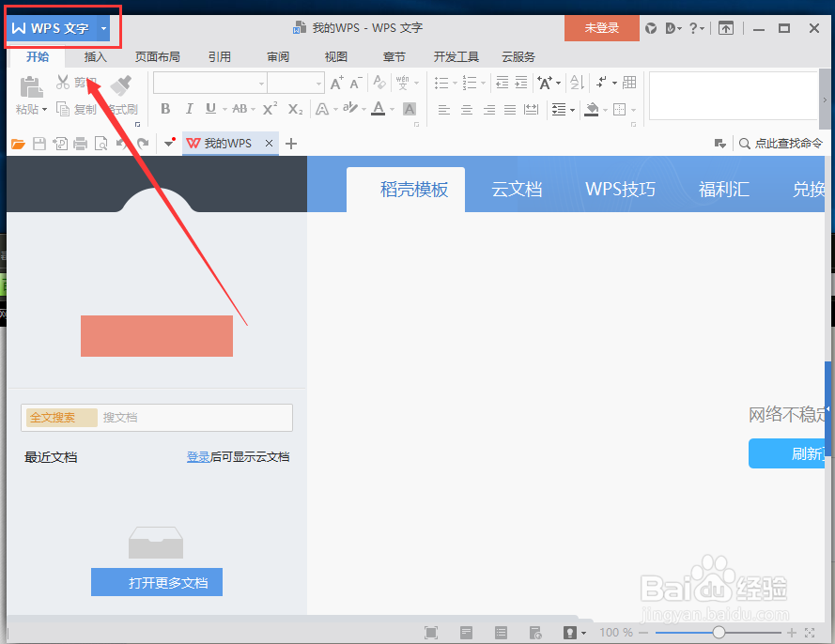Viewport: 835px width, 644px height.
Task: Toggle Underline formatting
Action: tap(211, 109)
